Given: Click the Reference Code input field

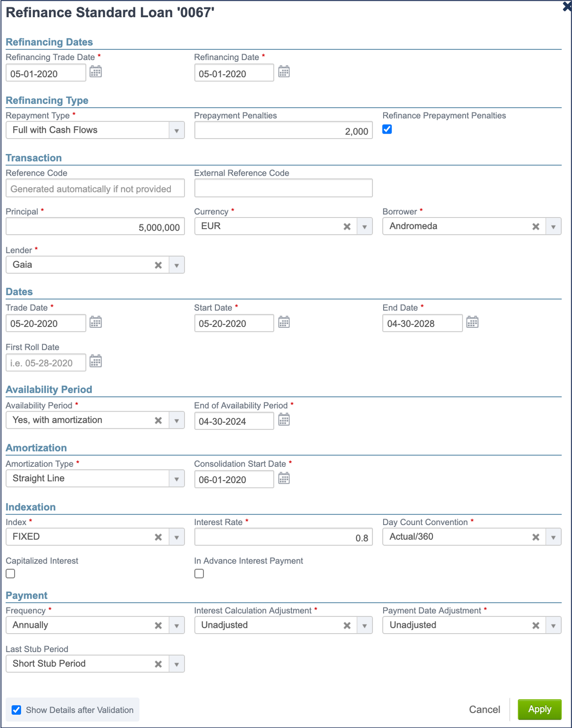Looking at the screenshot, I should click(95, 188).
